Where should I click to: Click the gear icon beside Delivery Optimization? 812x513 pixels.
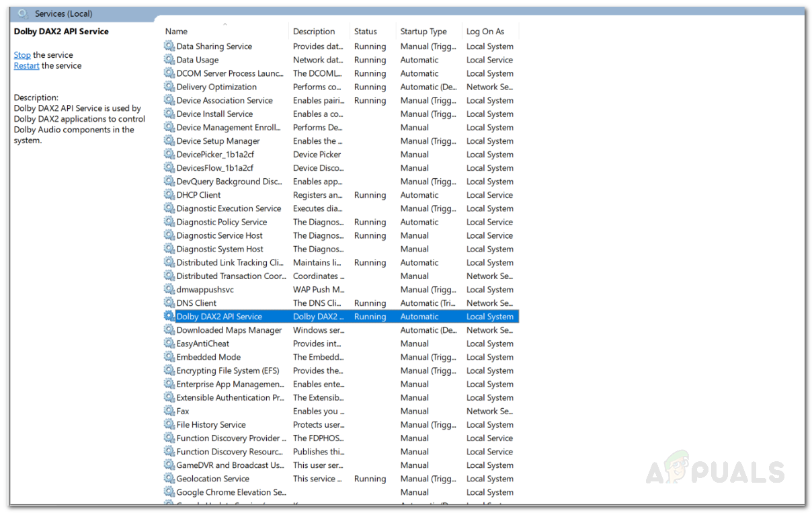click(169, 87)
